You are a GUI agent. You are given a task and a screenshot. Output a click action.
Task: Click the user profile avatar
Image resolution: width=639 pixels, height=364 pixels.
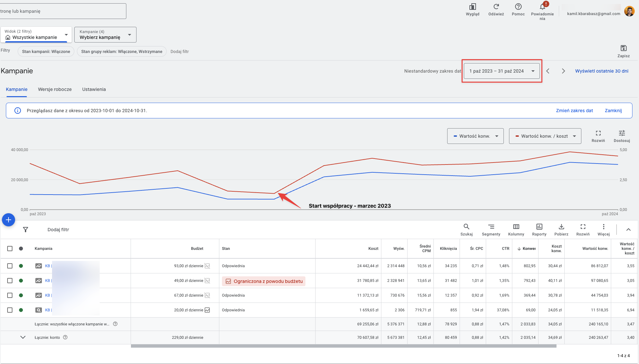[630, 11]
